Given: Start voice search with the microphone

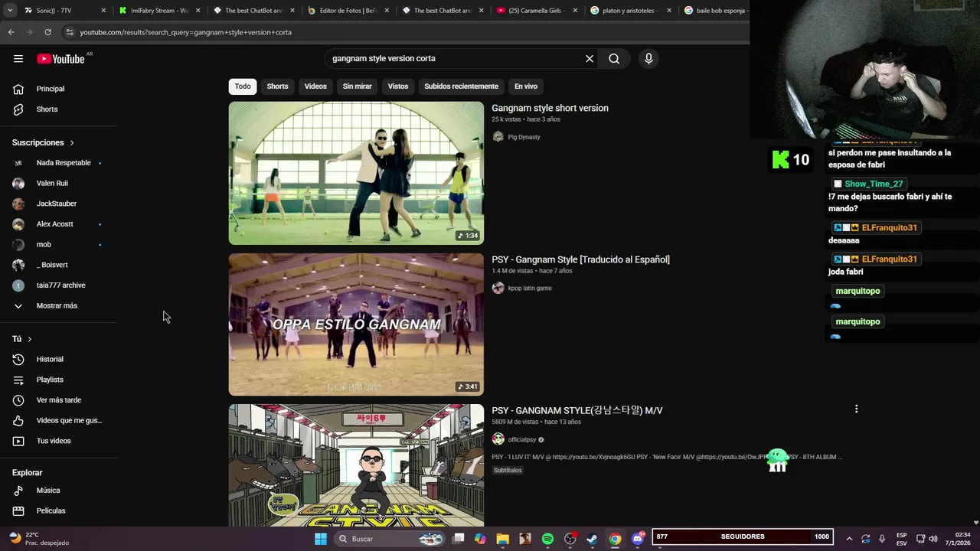Looking at the screenshot, I should (x=648, y=59).
